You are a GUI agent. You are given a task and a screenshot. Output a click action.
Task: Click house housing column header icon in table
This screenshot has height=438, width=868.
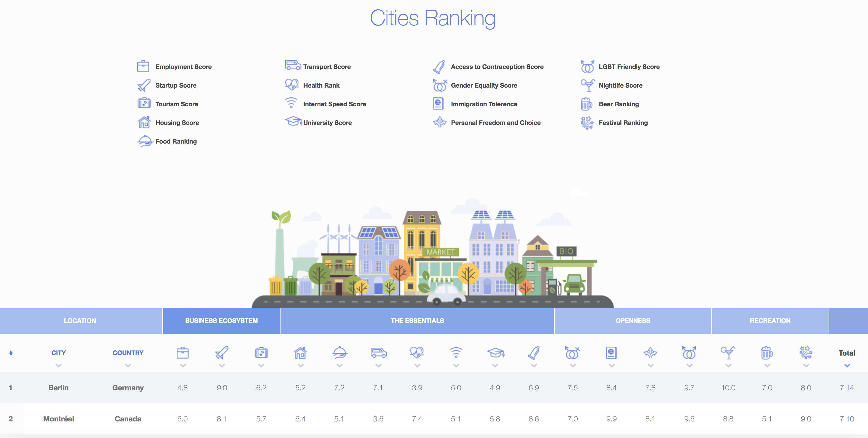pos(300,353)
